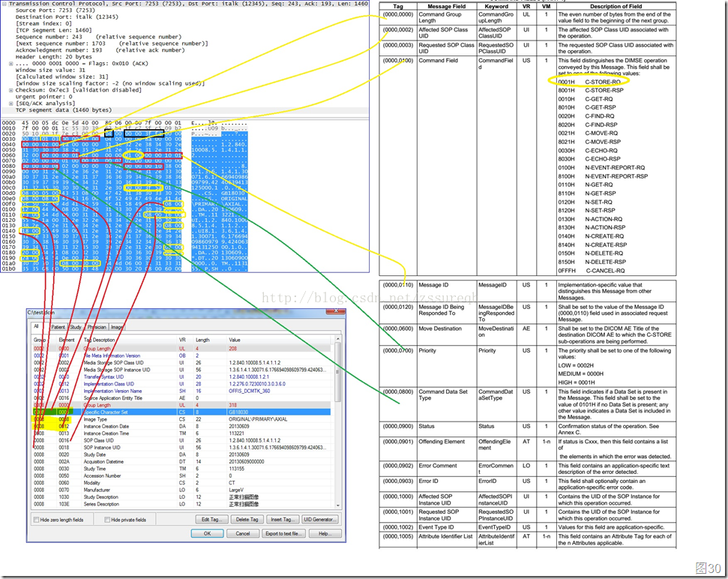
Task: Select the 'Transfer Syntax UID' row
Action: [x=181, y=377]
